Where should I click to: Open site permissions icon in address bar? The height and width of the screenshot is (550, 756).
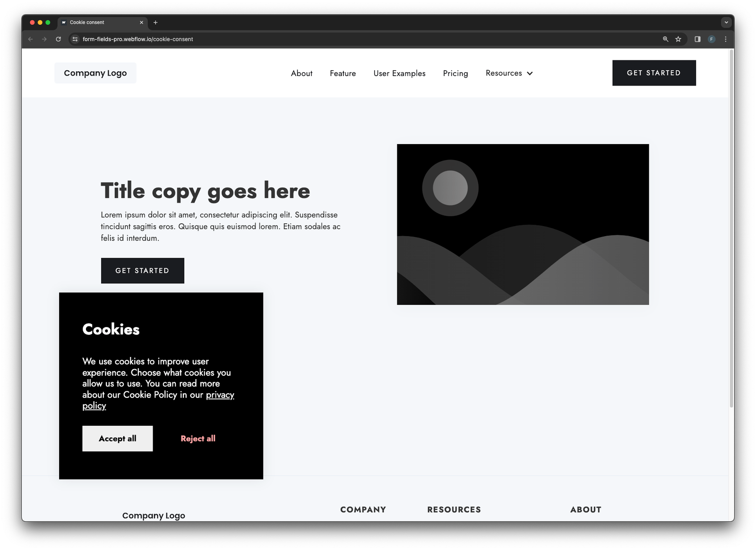75,39
